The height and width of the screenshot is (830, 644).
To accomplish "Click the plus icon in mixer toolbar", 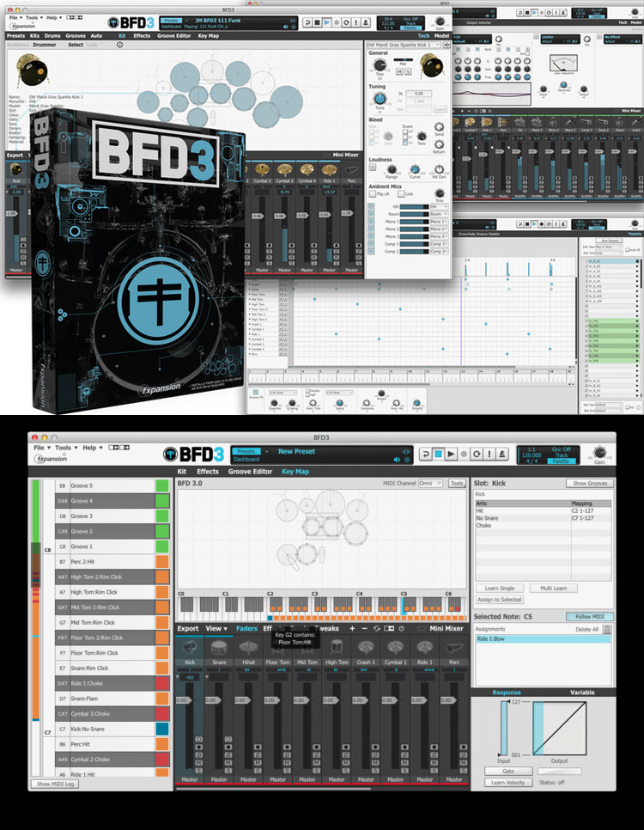I will click(x=352, y=628).
